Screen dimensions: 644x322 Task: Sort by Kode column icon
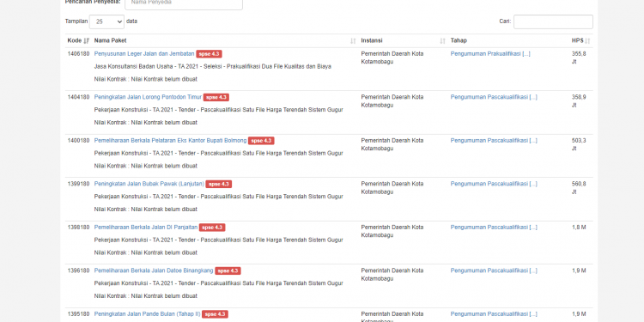86,40
